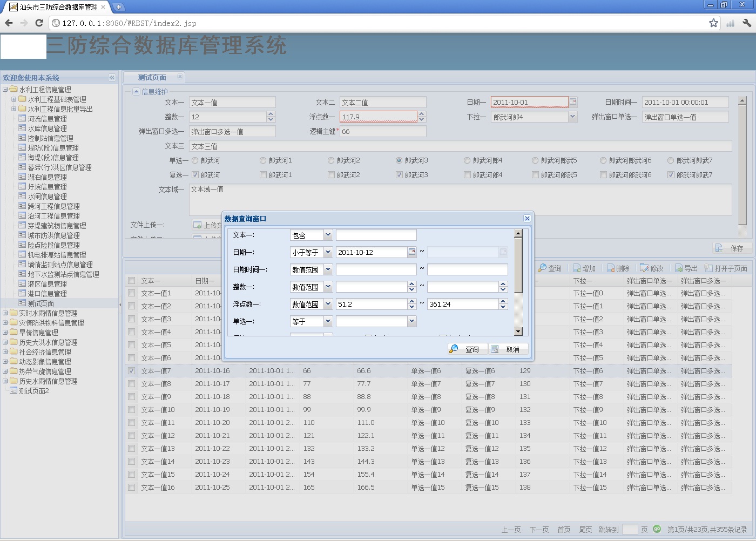This screenshot has width=756, height=541.
Task: Check the row checkbox for 文本一值10
Action: point(132,410)
